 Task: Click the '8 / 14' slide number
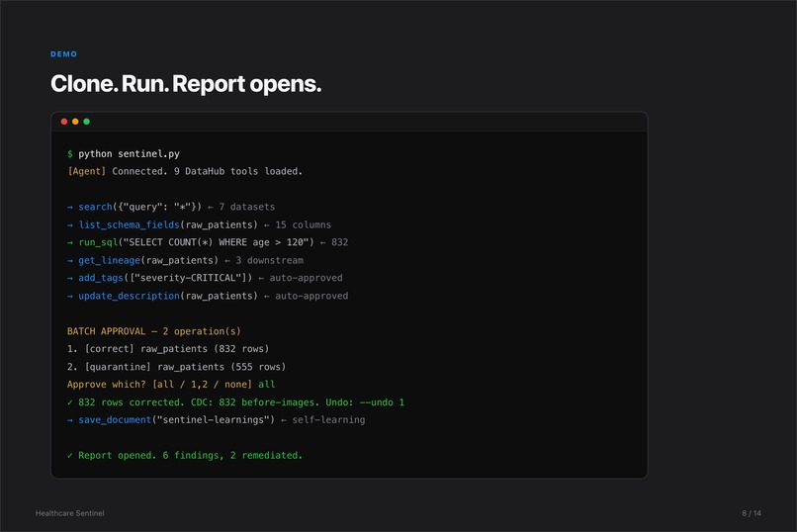pyautogui.click(x=752, y=513)
